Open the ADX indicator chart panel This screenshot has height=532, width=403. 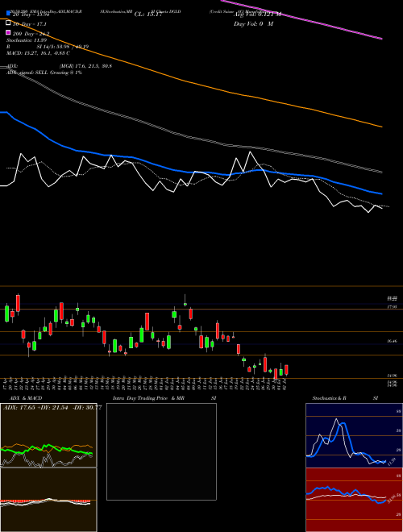click(48, 435)
